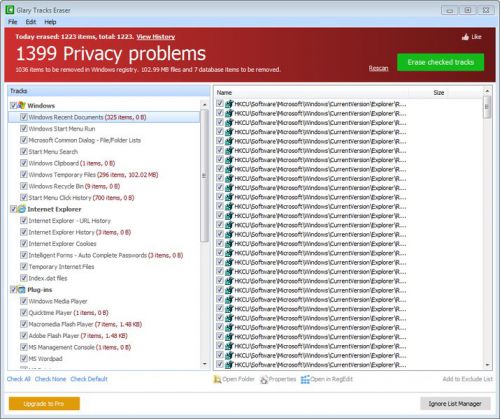Click Erase checked tracks button
This screenshot has height=419, width=500.
point(440,62)
